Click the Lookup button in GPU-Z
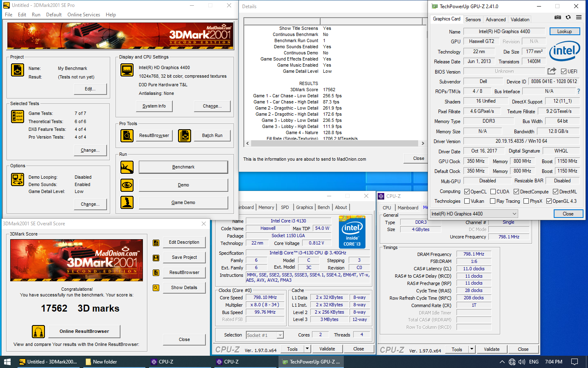Image resolution: width=588 pixels, height=368 pixels. click(565, 31)
